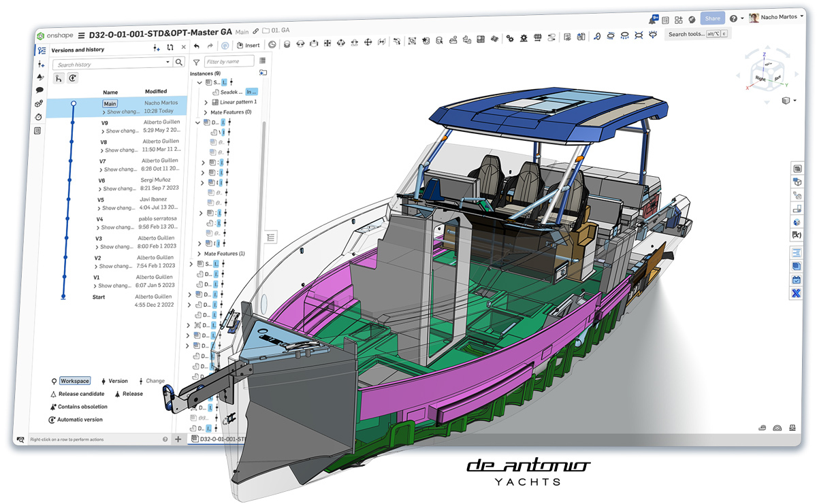Screen dimensions: 817x504
Task: Select the Main workspace row
Action: click(117, 107)
